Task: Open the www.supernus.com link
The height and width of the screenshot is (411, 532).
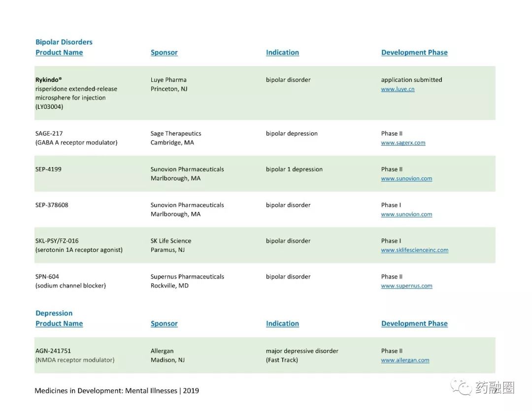Action: coord(406,286)
